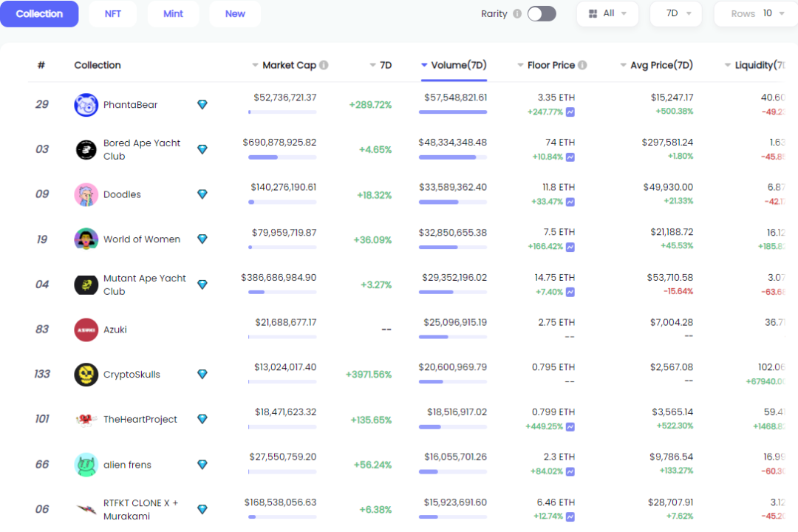Open the Doodles floor price chart icon
798x532 pixels.
coord(570,202)
